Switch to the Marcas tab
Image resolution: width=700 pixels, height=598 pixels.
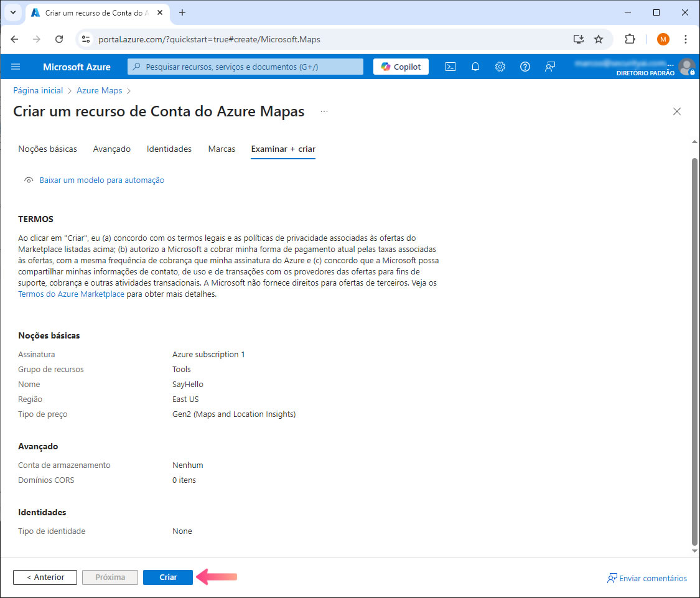tap(222, 149)
